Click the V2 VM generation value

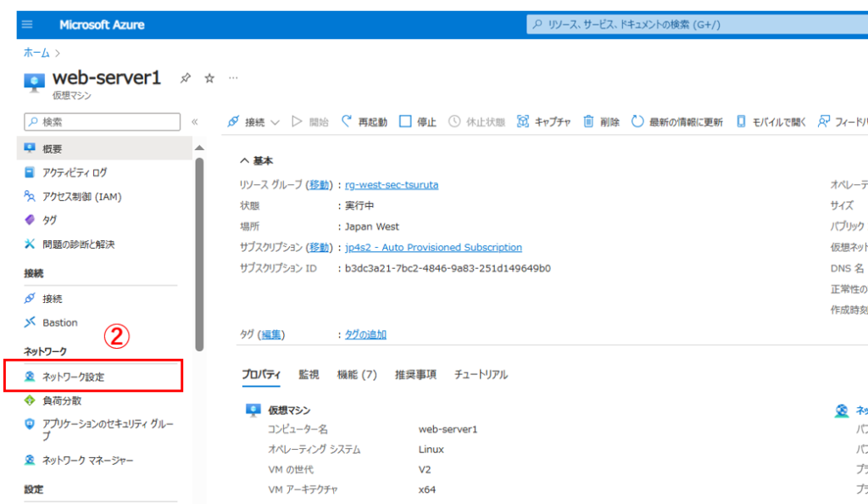pyautogui.click(x=425, y=470)
